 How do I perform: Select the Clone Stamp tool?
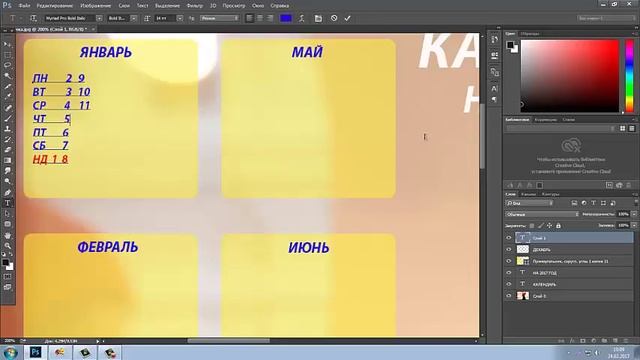pos(7,129)
